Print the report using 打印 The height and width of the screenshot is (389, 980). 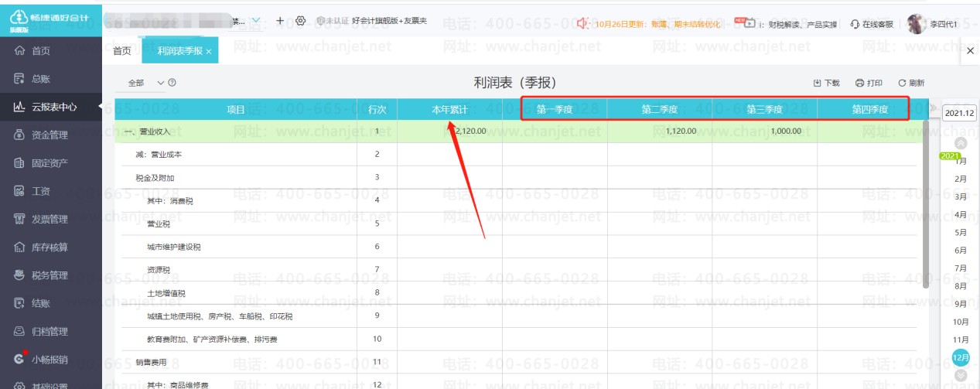click(869, 83)
